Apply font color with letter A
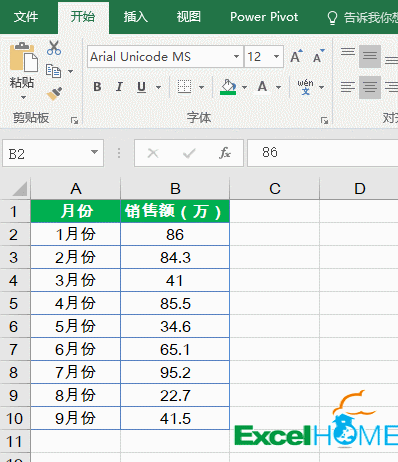This screenshot has width=398, height=462. point(262,87)
